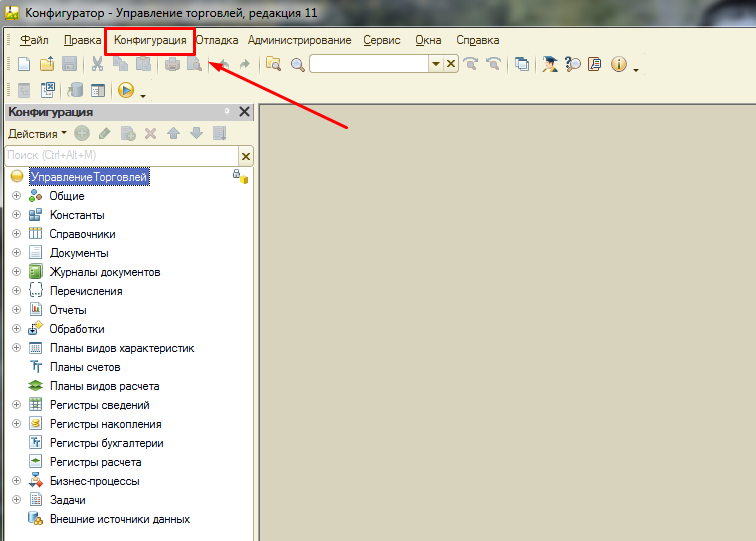The height and width of the screenshot is (541, 756).
Task: Open the Окна menu
Action: point(428,40)
